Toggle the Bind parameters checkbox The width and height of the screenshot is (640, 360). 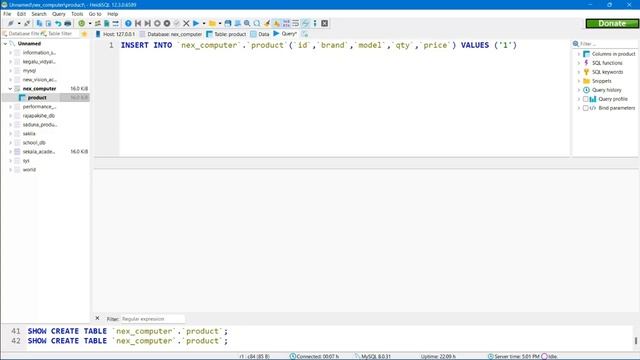click(585, 108)
